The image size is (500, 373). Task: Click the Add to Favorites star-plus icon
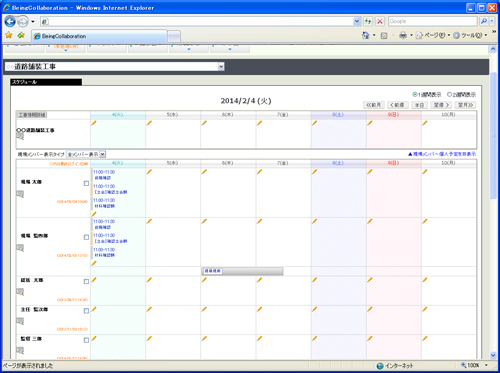(21, 35)
